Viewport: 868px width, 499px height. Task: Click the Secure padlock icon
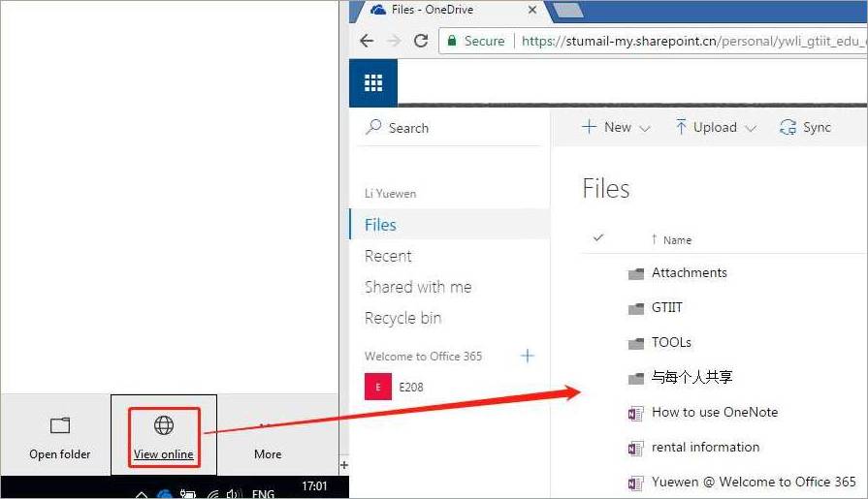tap(452, 41)
